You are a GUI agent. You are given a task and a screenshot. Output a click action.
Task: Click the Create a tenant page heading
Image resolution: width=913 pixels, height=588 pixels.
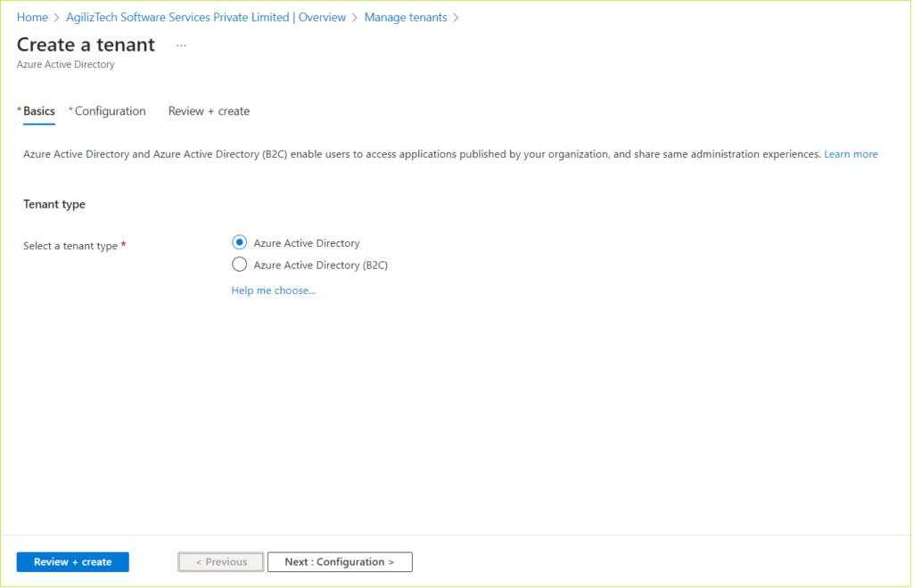tap(86, 44)
